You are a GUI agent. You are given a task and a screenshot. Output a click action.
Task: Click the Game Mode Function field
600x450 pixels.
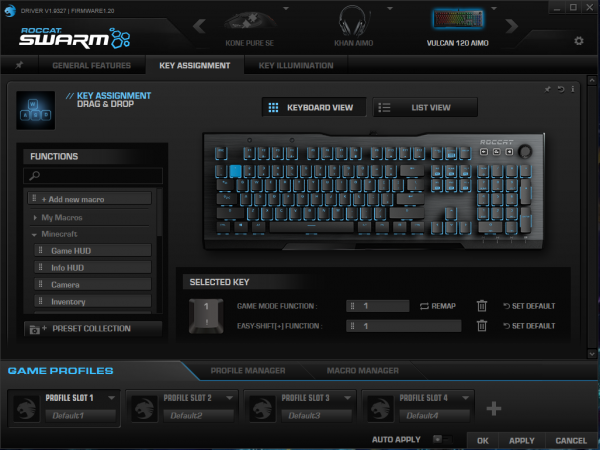(x=378, y=306)
